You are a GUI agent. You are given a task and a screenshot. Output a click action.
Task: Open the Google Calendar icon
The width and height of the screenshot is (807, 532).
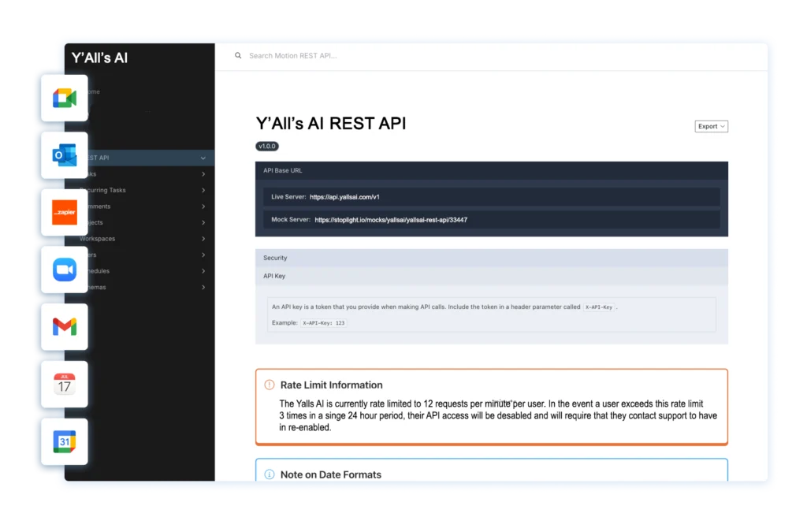click(x=64, y=441)
